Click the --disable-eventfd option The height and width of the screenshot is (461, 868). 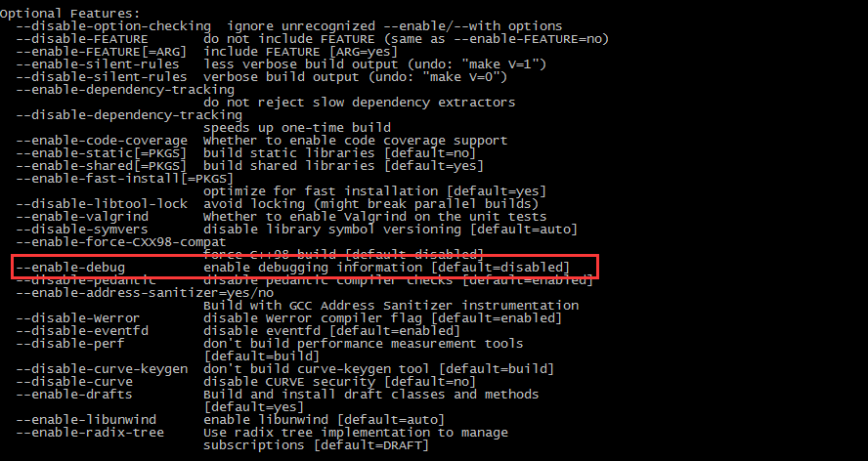click(82, 330)
